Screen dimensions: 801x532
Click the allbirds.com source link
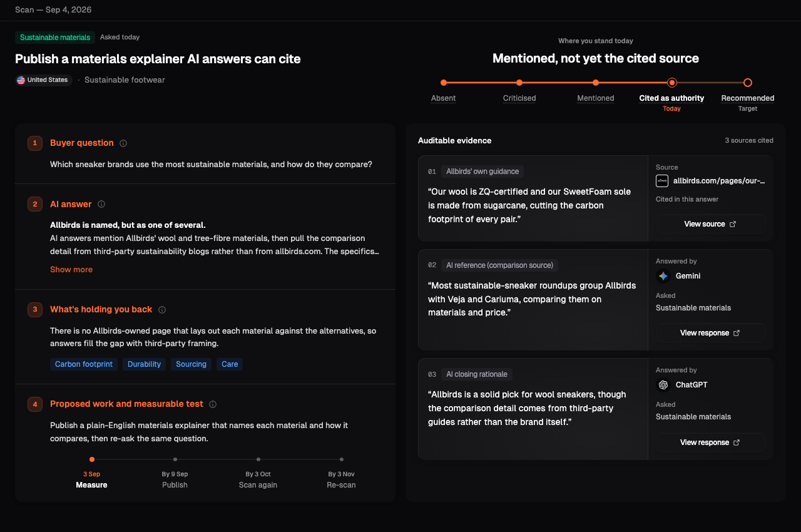(x=719, y=181)
